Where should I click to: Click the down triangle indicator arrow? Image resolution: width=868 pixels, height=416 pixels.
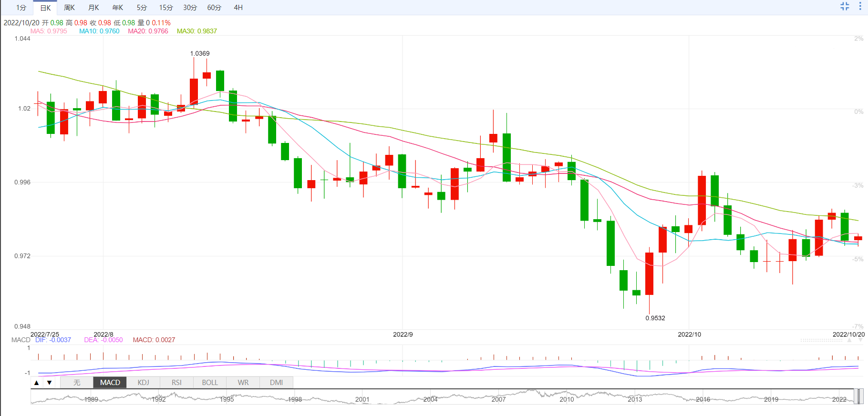[x=49, y=383]
